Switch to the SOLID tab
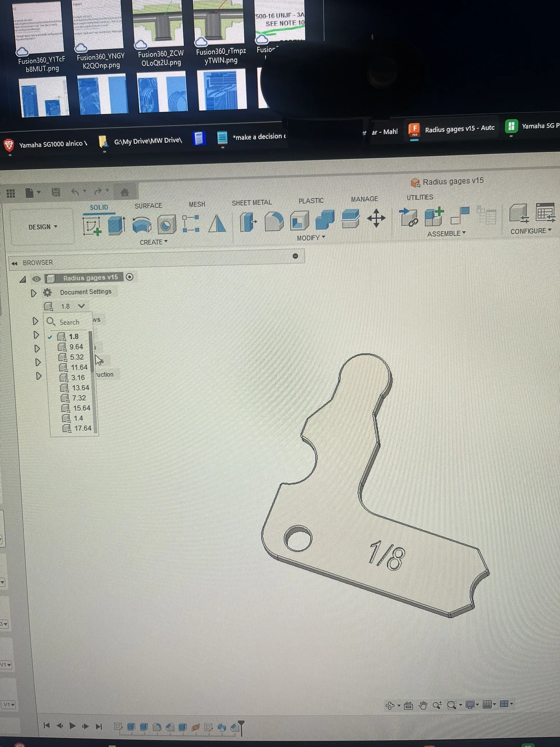Image resolution: width=560 pixels, height=747 pixels. tap(99, 207)
